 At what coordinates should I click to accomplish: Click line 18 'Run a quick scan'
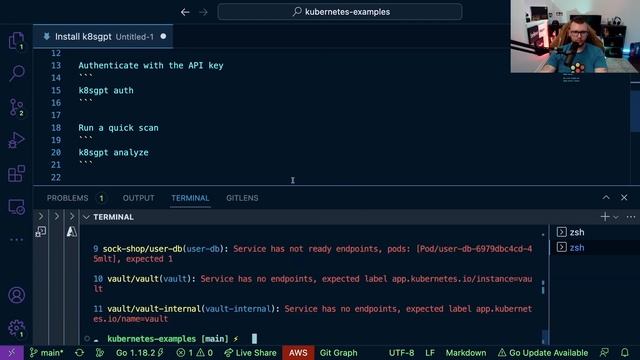(x=118, y=128)
